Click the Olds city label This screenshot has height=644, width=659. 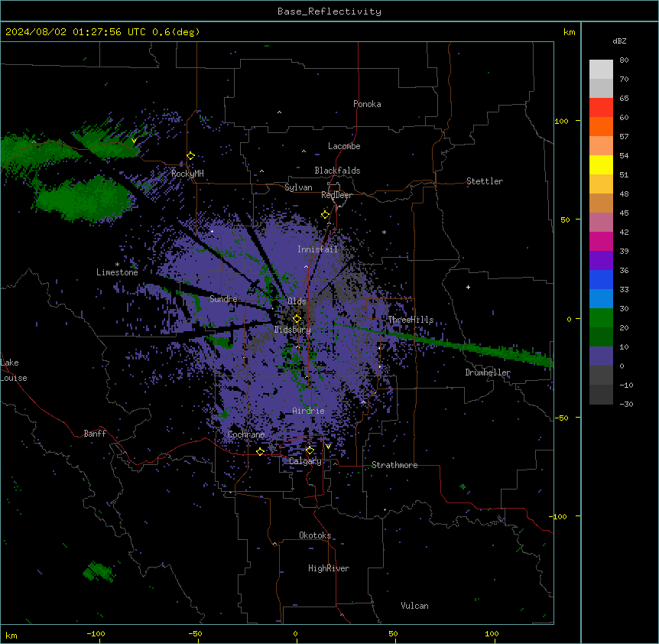point(297,301)
